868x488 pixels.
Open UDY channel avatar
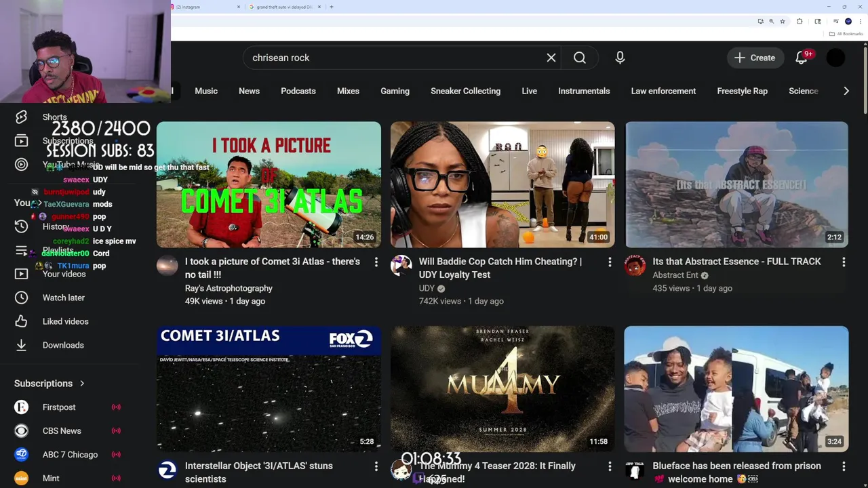[x=401, y=266]
